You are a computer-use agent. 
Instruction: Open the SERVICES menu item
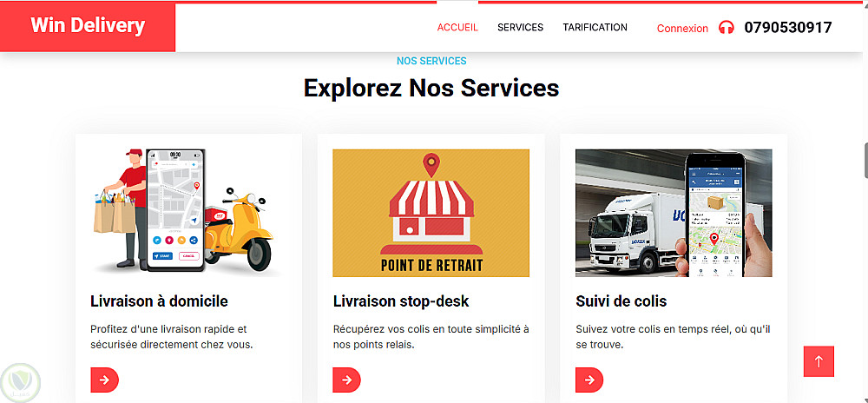pyautogui.click(x=520, y=28)
